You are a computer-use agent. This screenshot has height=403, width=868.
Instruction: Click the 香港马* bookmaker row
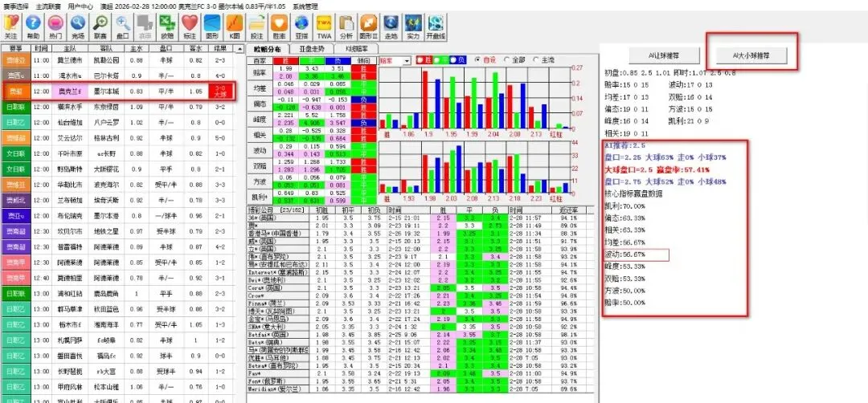(x=420, y=234)
